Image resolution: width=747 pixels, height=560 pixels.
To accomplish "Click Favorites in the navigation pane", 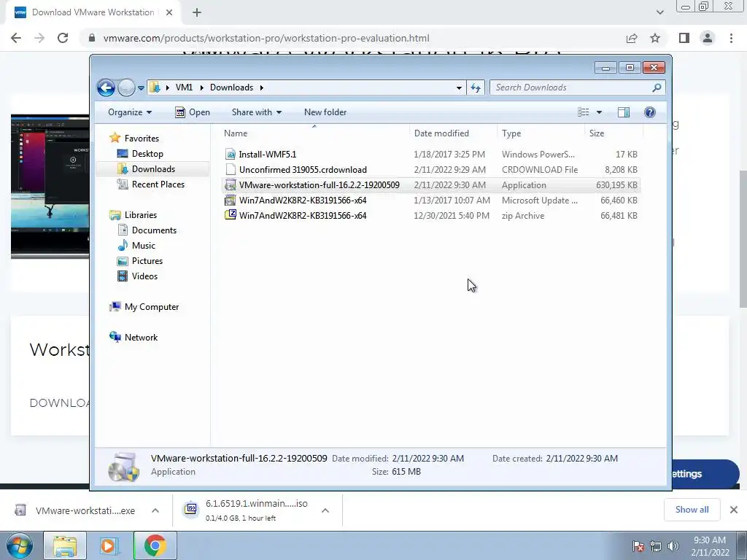I will [x=142, y=139].
